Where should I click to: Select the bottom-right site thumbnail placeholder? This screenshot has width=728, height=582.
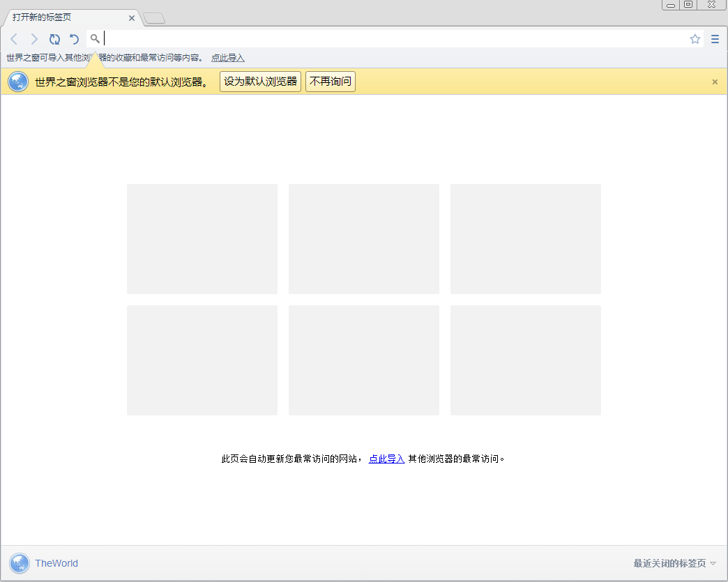[525, 360]
